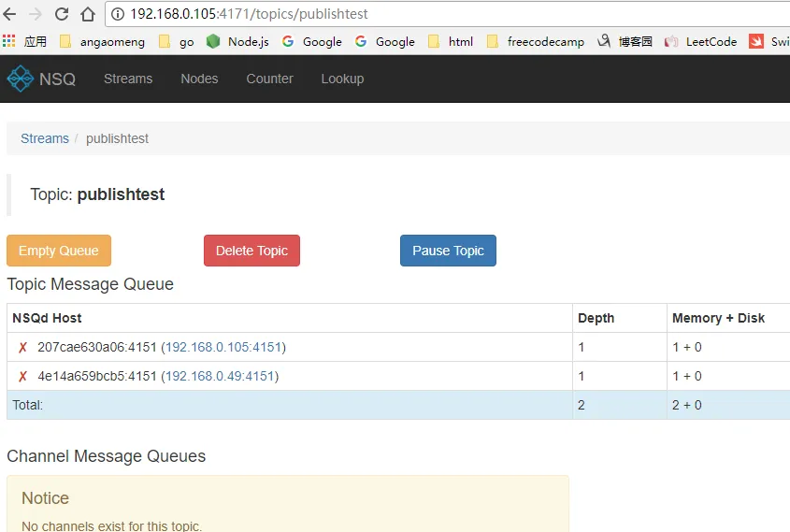Click red X for 4e14a659bcb5 host
790x532 pixels.
pyautogui.click(x=22, y=377)
